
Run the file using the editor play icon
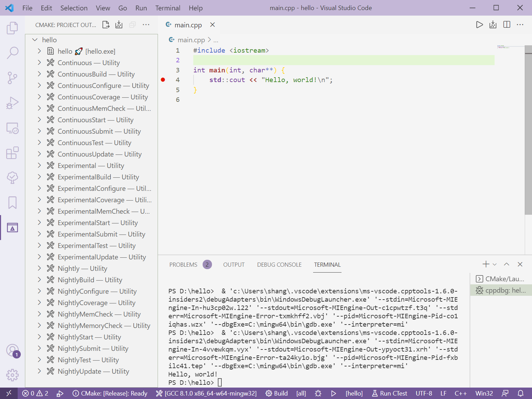tap(479, 25)
